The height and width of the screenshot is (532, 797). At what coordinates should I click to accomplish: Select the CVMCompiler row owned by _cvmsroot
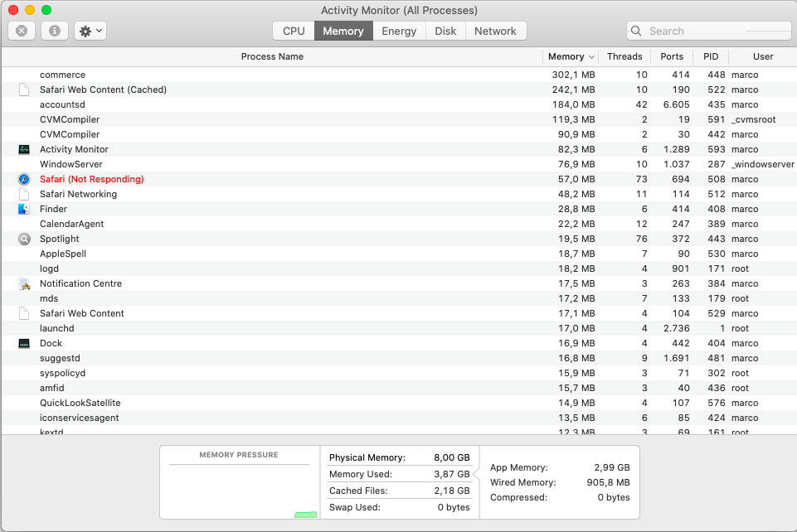(398, 119)
